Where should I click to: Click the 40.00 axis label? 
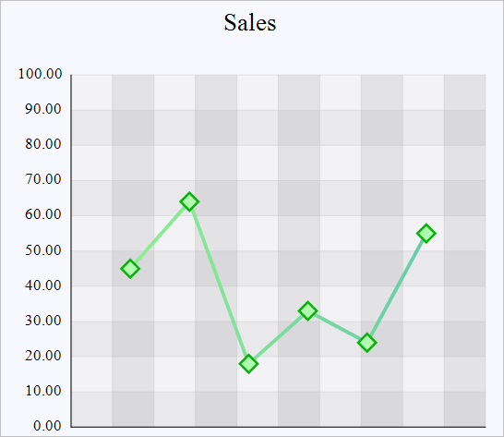(x=43, y=285)
